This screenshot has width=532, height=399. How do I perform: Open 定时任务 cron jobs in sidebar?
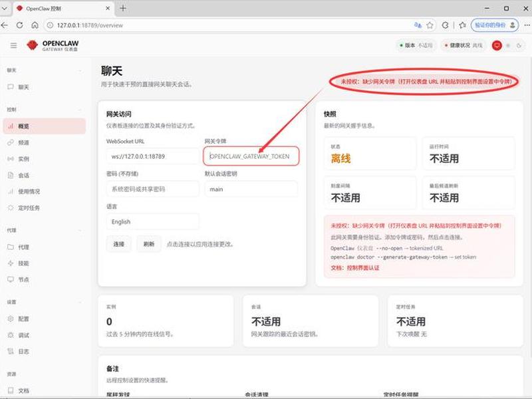click(44, 207)
